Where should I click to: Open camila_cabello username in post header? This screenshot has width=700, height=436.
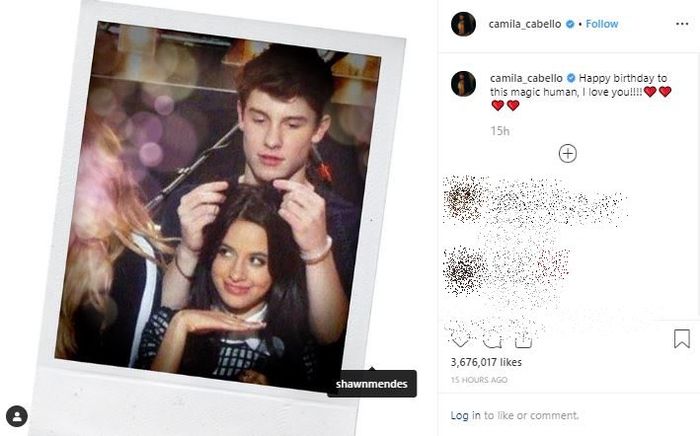pyautogui.click(x=525, y=24)
